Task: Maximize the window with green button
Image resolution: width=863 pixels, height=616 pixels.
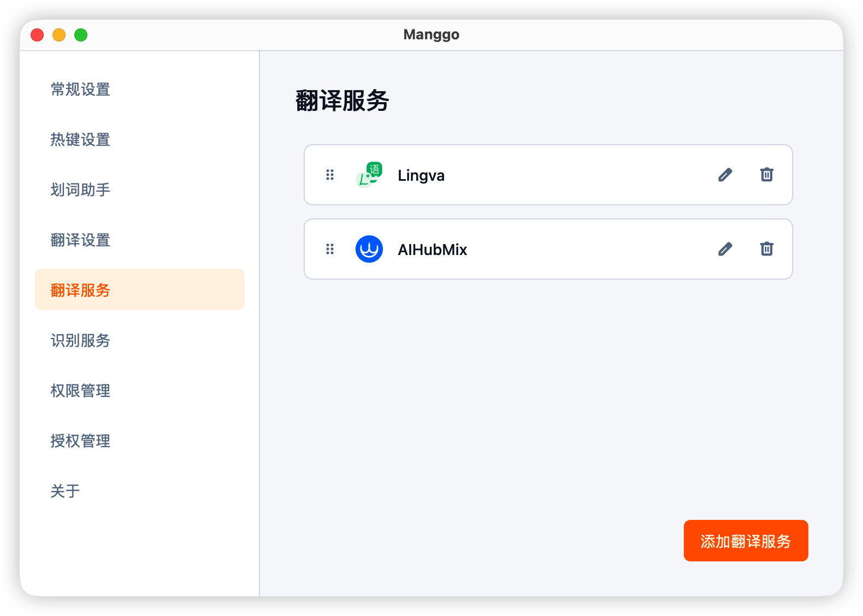Action: tap(81, 35)
